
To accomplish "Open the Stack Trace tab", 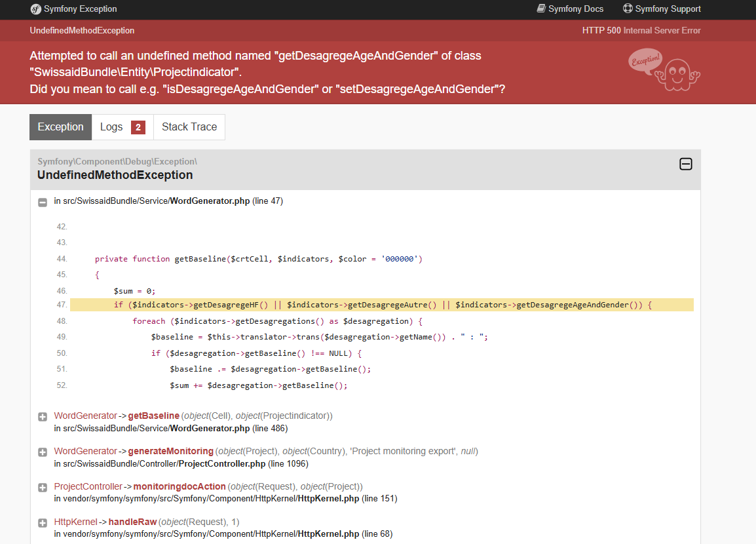I will pos(189,127).
